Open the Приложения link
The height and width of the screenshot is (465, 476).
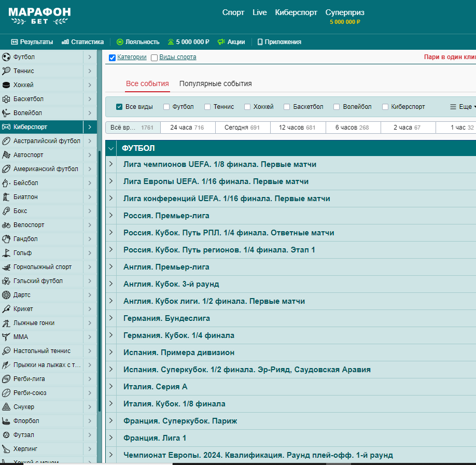pyautogui.click(x=279, y=42)
